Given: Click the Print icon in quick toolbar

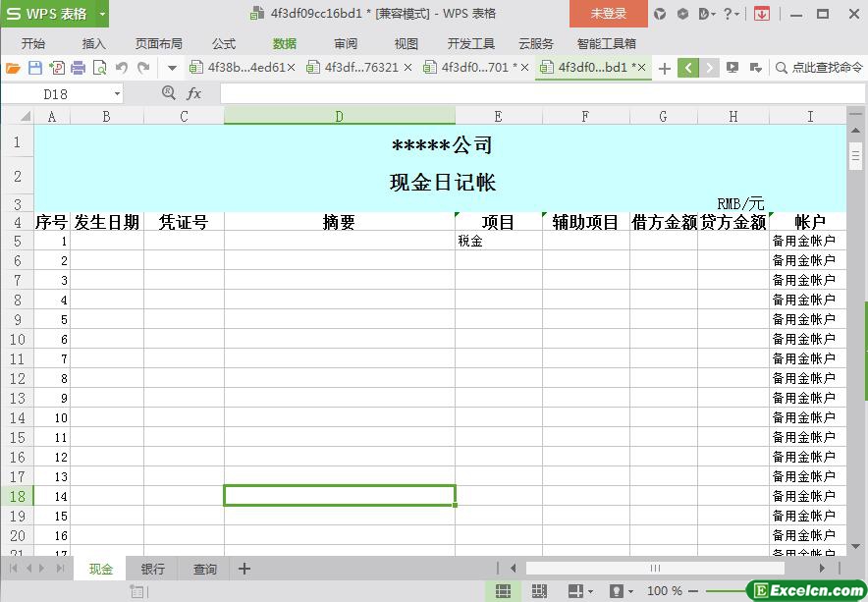Looking at the screenshot, I should [x=79, y=68].
